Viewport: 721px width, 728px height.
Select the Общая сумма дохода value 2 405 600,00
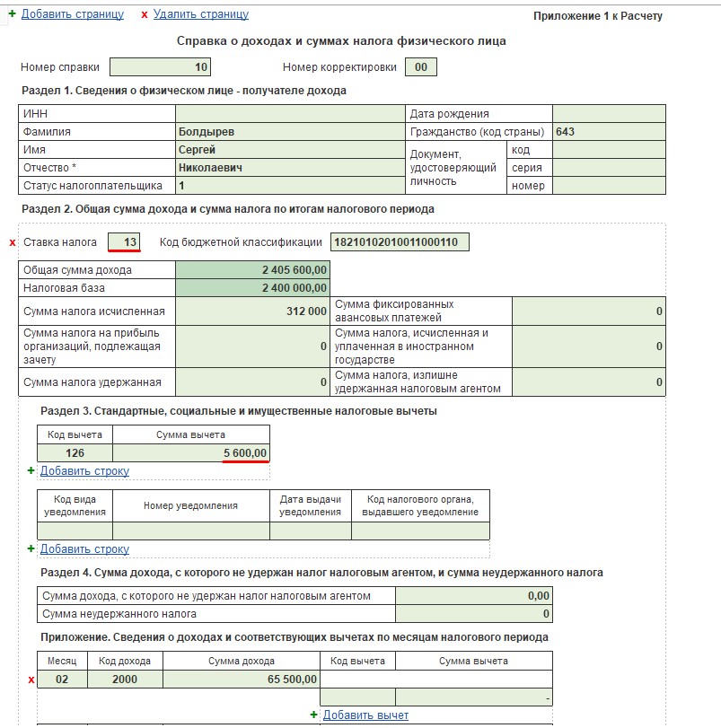[252, 270]
